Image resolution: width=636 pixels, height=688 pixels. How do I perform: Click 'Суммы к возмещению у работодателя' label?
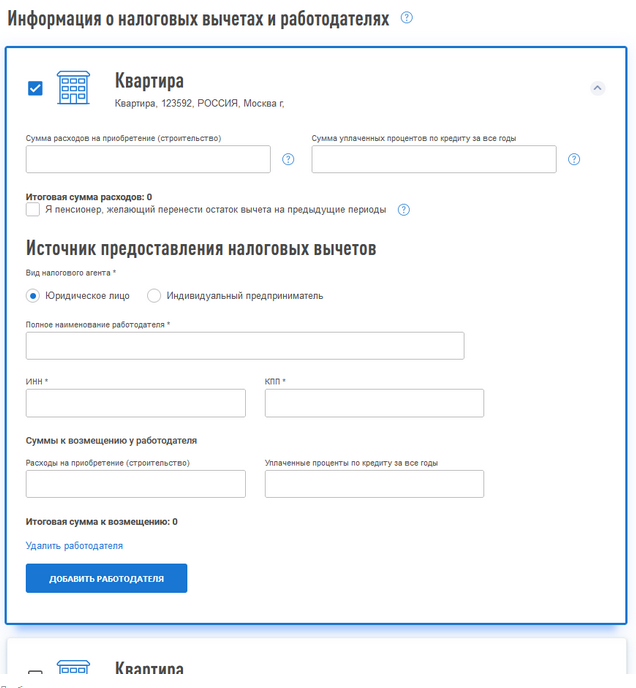coord(111,441)
